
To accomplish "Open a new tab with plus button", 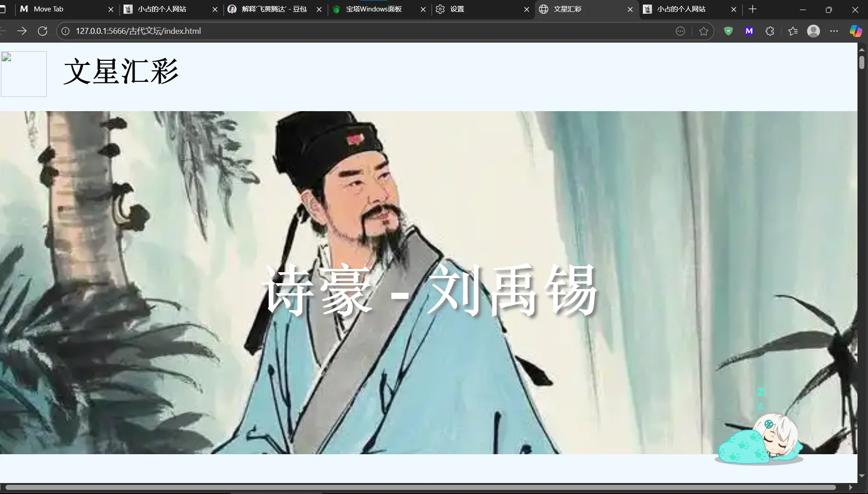I will tap(753, 9).
